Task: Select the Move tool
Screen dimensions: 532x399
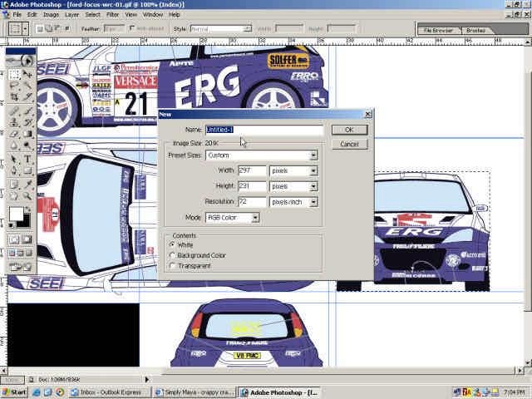Action: coord(27,74)
